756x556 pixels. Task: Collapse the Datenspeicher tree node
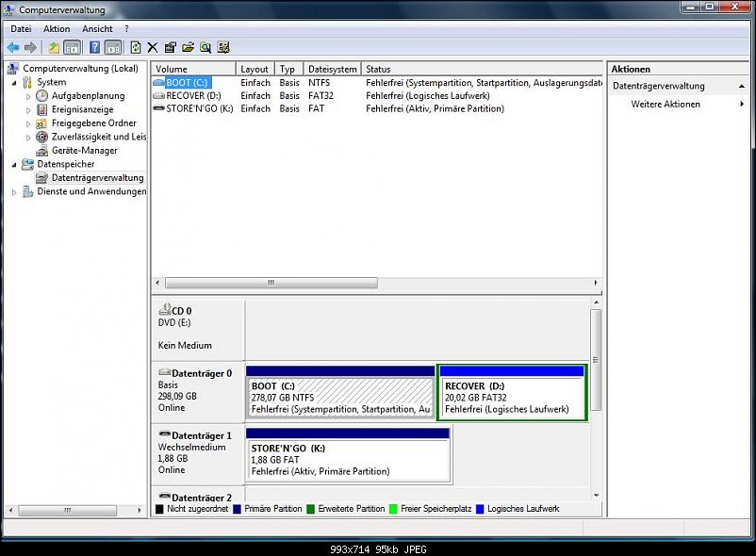click(14, 165)
